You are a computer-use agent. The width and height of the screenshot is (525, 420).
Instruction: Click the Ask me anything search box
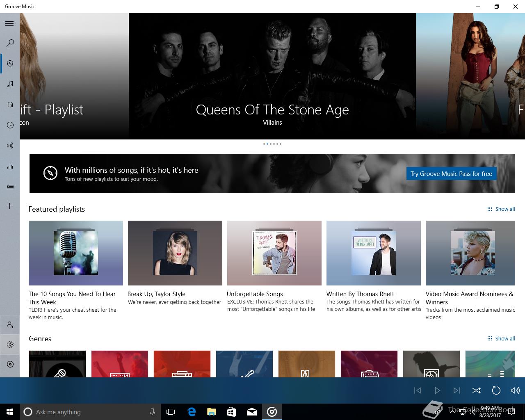tap(90, 412)
